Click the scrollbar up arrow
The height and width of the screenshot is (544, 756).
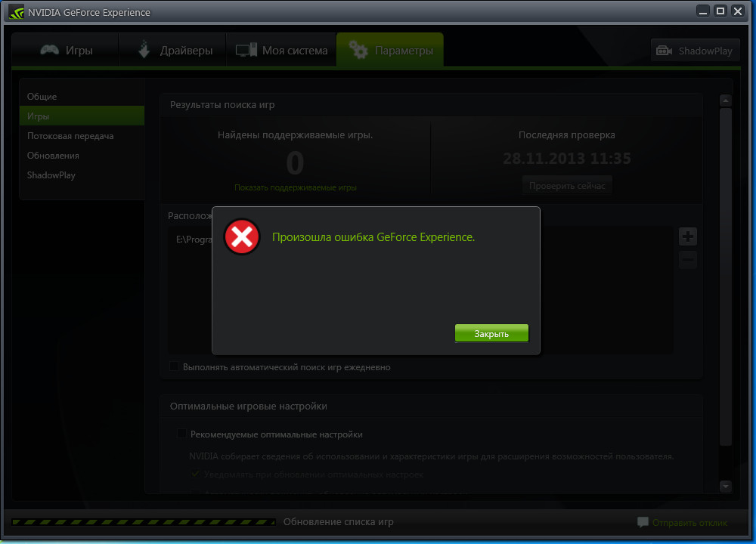tap(726, 100)
